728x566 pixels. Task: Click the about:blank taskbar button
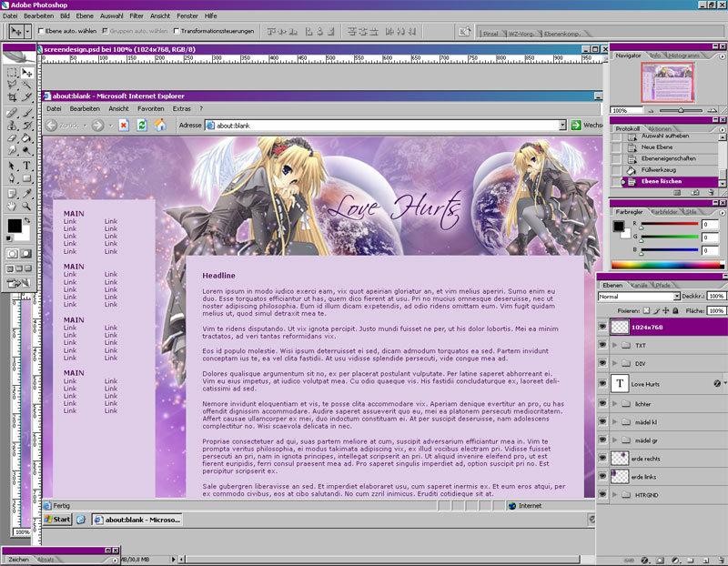(x=137, y=520)
